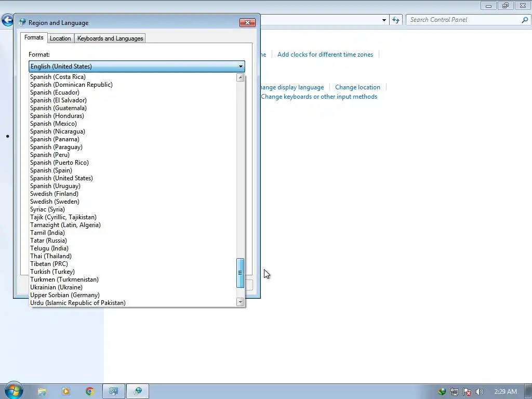Switch to the Keyboards and Languages tab
This screenshot has width=532, height=399.
tap(110, 38)
